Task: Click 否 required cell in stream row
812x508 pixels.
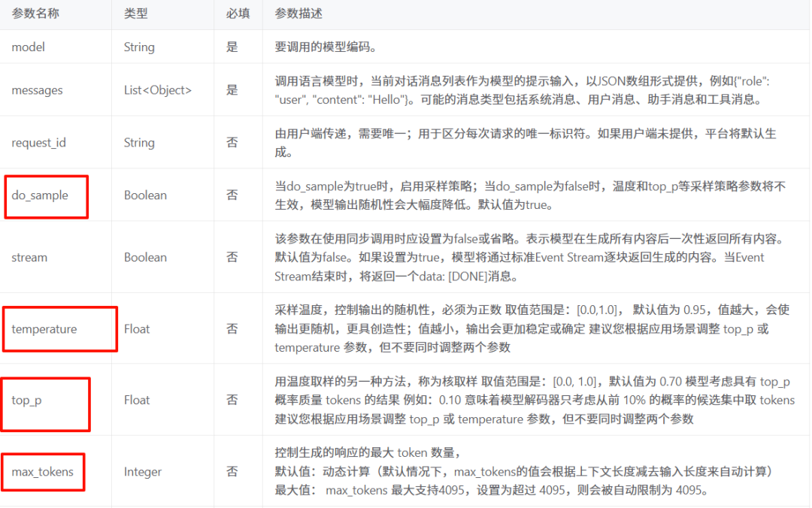Action: pos(232,257)
